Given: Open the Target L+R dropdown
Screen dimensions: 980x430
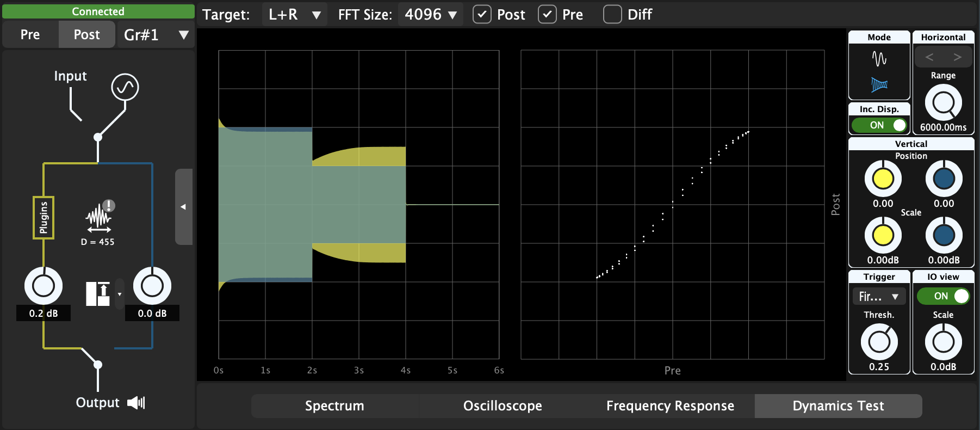Looking at the screenshot, I should tap(294, 15).
